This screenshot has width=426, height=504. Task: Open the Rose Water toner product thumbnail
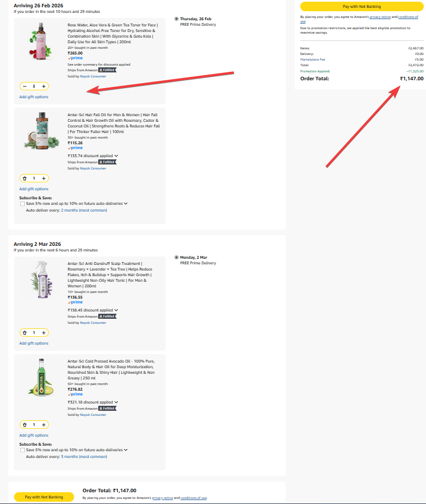tap(40, 42)
